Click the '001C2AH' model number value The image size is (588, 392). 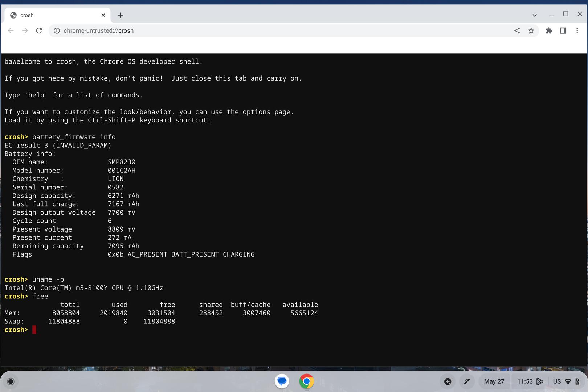click(x=122, y=170)
